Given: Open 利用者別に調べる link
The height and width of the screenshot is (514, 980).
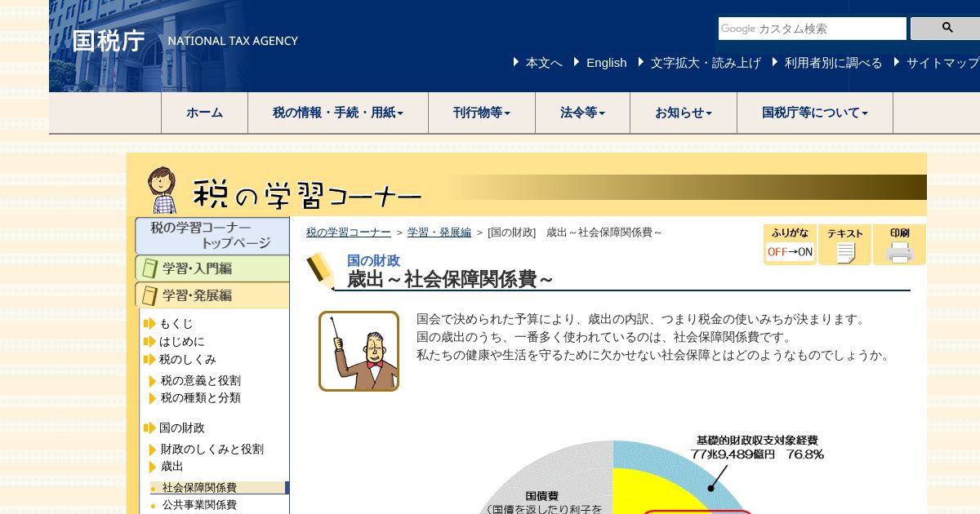Looking at the screenshot, I should (x=833, y=63).
